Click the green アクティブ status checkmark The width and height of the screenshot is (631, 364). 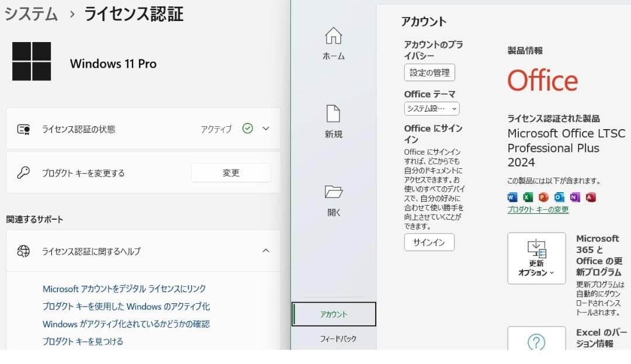[x=249, y=128]
